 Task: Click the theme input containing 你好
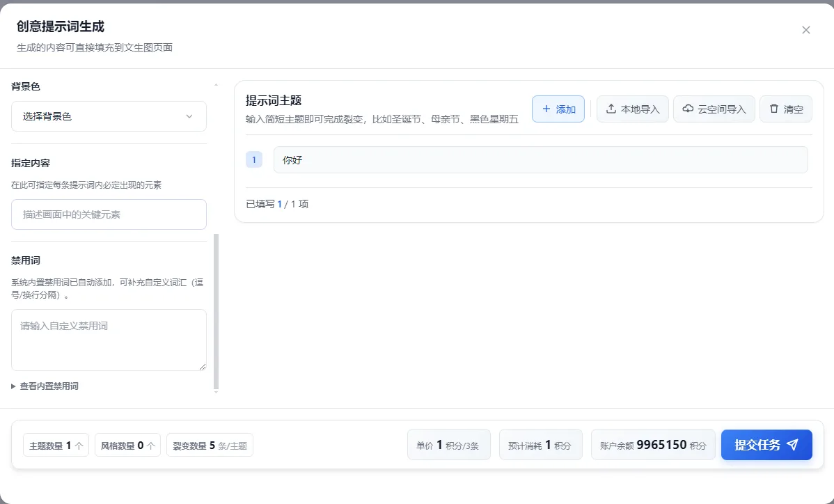pyautogui.click(x=540, y=160)
